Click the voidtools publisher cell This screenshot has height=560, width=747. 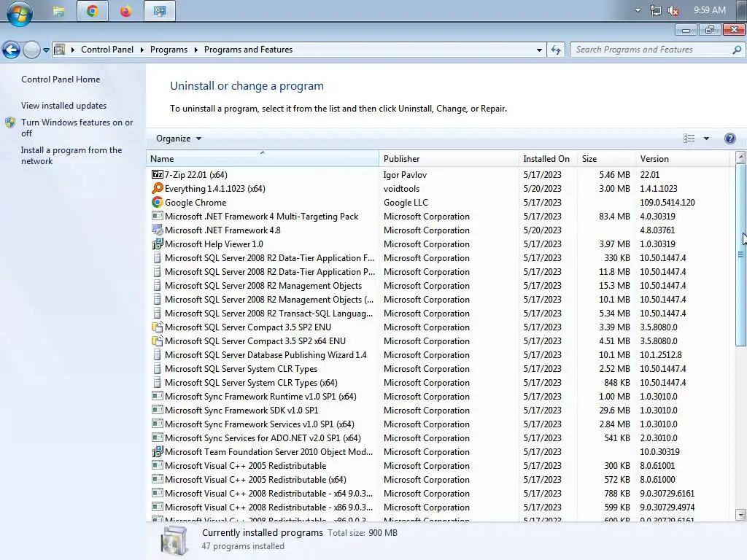pos(402,189)
